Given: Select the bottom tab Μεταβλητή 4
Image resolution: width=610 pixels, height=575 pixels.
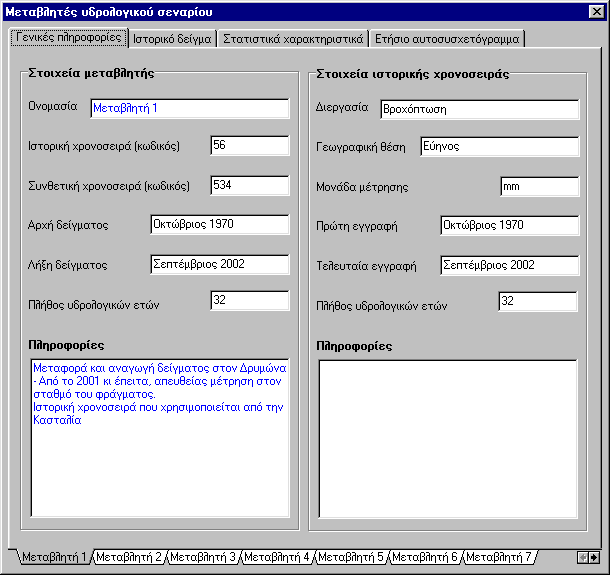Looking at the screenshot, I should (x=277, y=557).
